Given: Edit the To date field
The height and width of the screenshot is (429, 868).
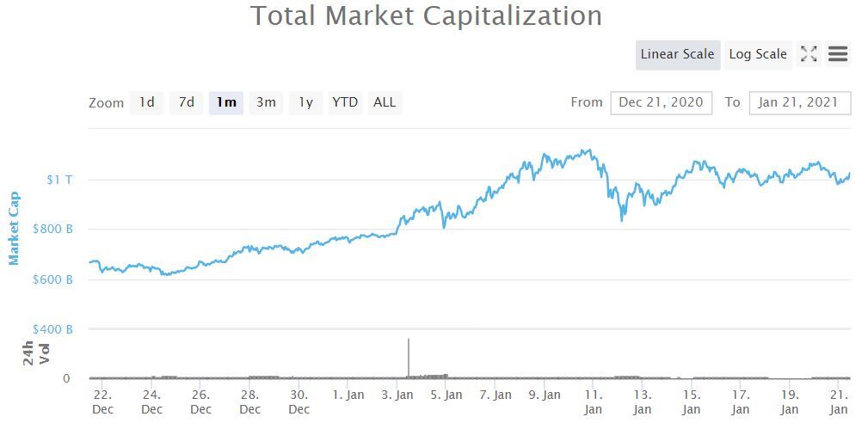Looking at the screenshot, I should pyautogui.click(x=800, y=102).
